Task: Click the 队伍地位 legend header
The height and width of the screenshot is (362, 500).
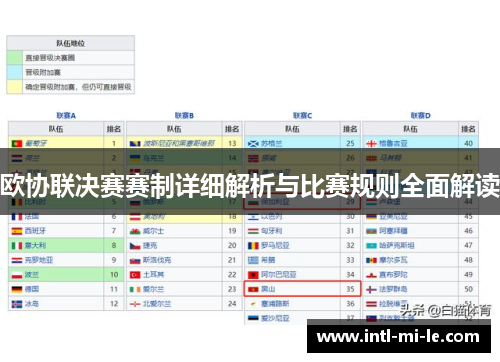Action: pyautogui.click(x=71, y=43)
